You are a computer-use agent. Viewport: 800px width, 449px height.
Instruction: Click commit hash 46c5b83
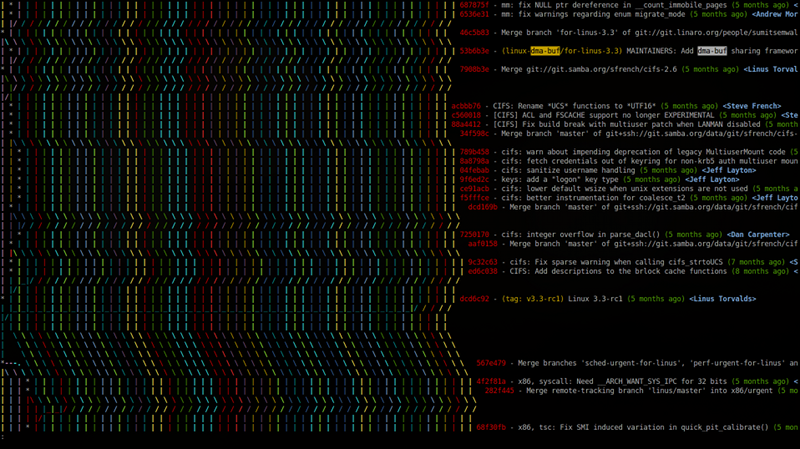coord(474,33)
